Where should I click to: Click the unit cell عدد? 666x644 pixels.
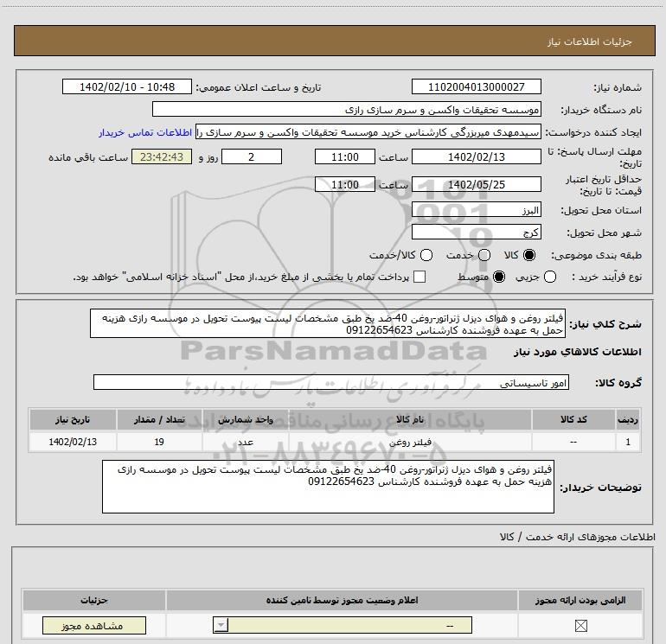(x=246, y=442)
